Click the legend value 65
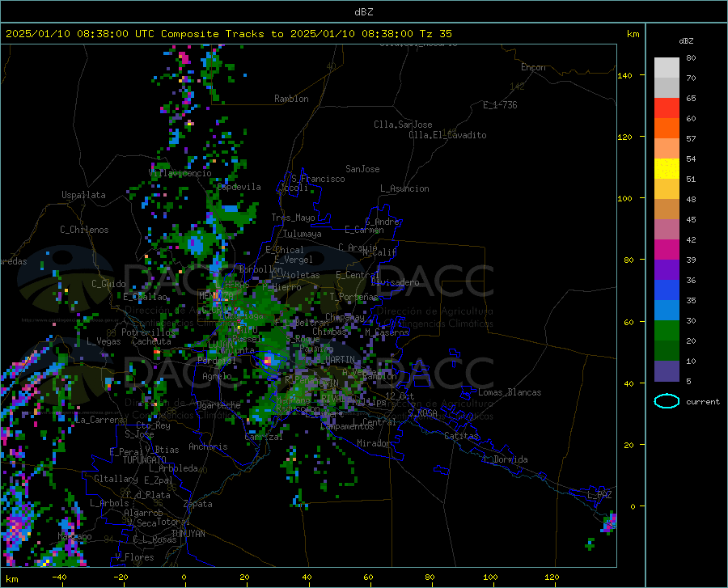This screenshot has width=728, height=588. tap(691, 99)
